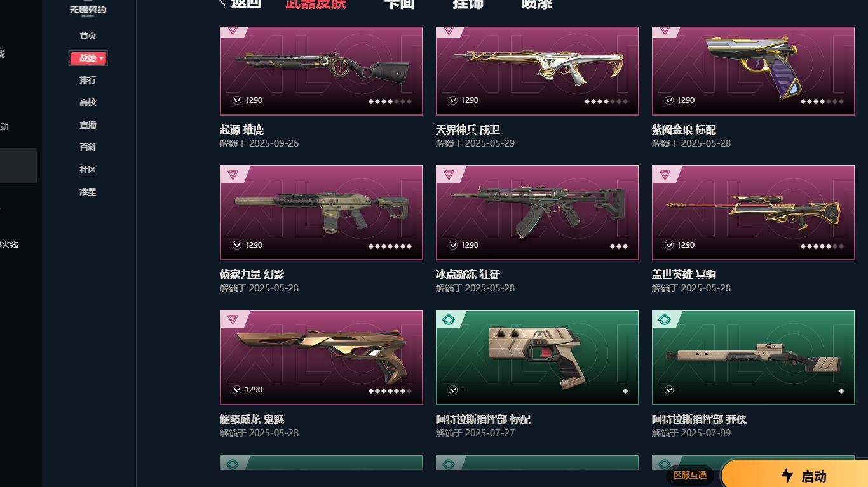
Task: Switch to the 武器皮肤 tab
Action: [315, 4]
